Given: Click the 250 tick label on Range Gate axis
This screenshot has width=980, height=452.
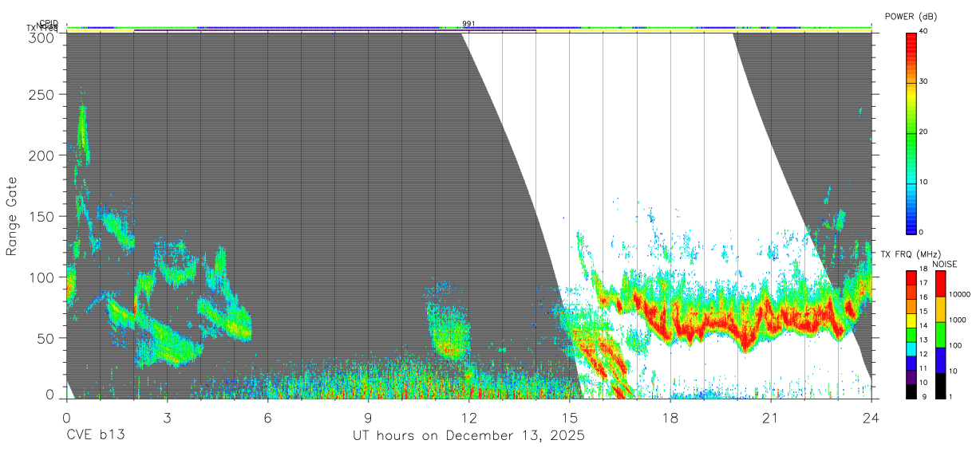Looking at the screenshot, I should coord(41,95).
